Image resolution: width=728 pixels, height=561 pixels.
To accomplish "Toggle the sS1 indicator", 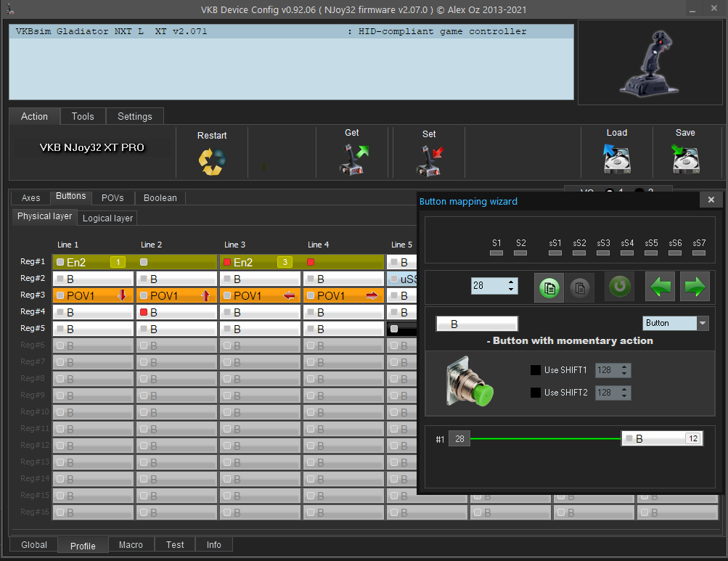I will [555, 253].
